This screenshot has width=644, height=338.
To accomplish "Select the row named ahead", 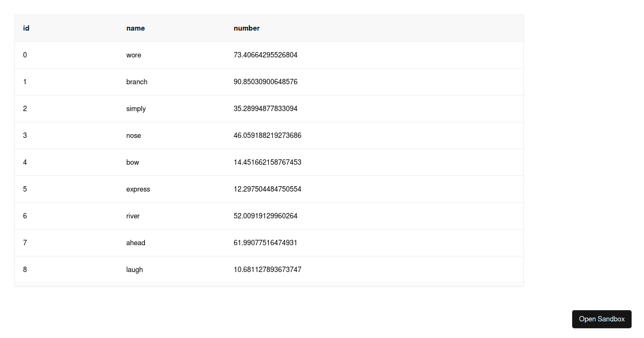I will click(x=136, y=243).
